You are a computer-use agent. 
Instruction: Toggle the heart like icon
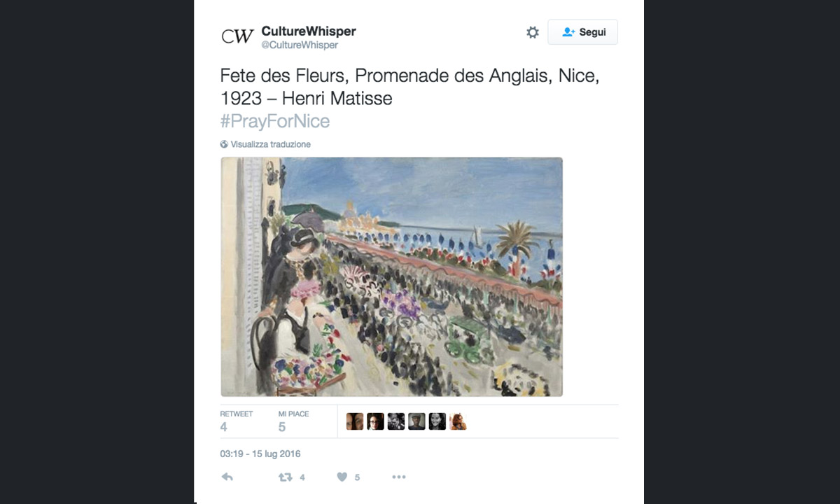342,477
